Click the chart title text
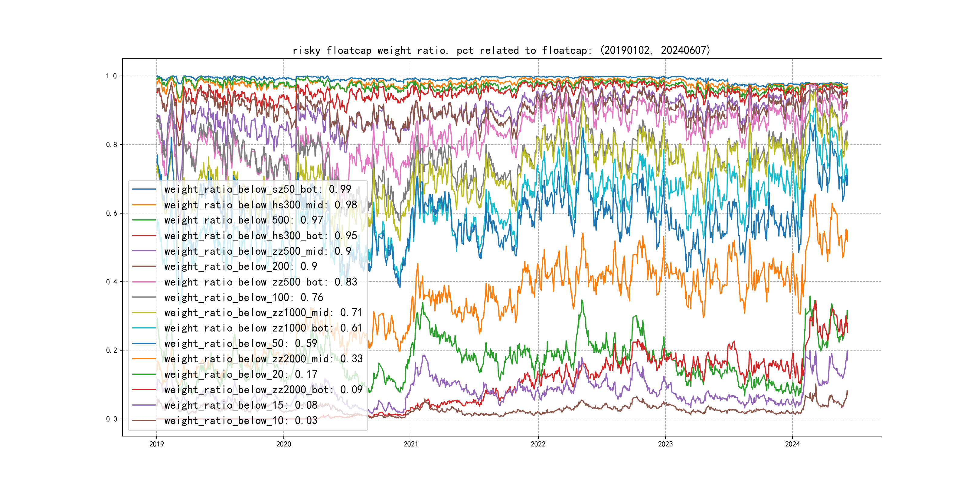The image size is (980, 490). 501,50
